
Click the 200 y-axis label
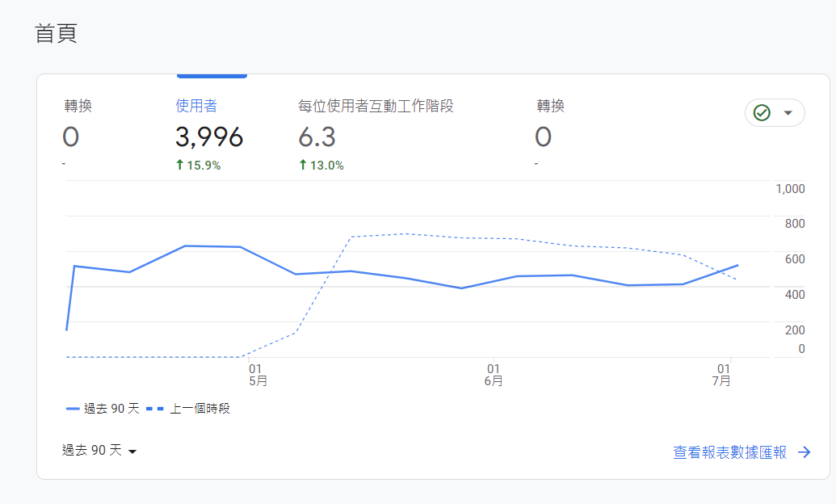click(x=795, y=330)
